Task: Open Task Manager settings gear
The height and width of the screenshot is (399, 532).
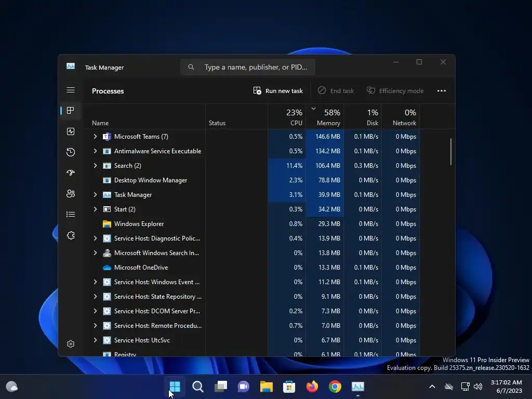Action: point(71,344)
